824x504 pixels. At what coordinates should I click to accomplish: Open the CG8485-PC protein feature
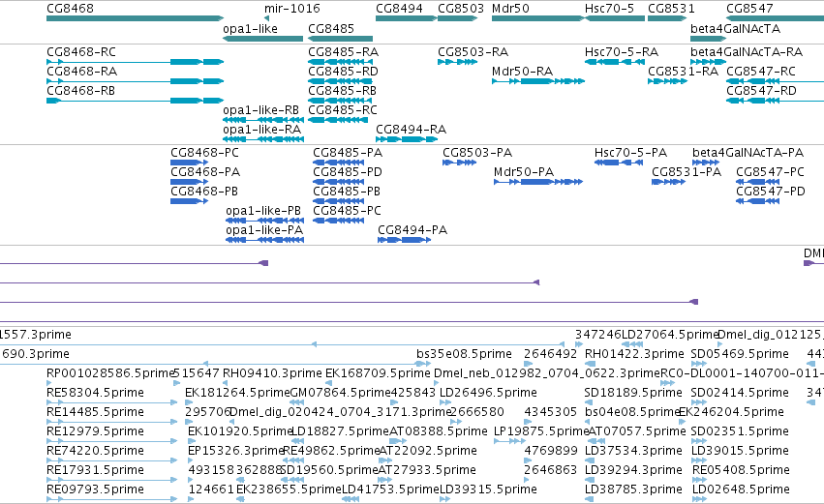pyautogui.click(x=339, y=221)
